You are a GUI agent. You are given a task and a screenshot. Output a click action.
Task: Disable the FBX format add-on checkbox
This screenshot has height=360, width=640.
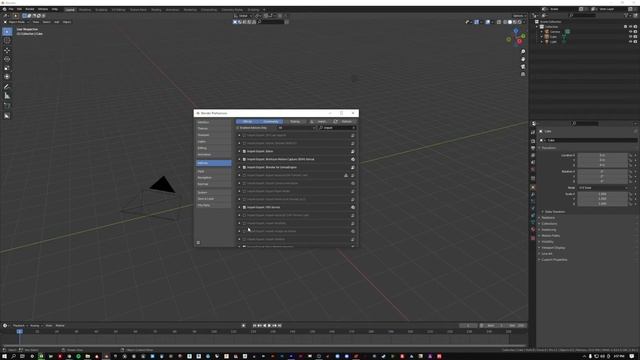[x=244, y=207]
